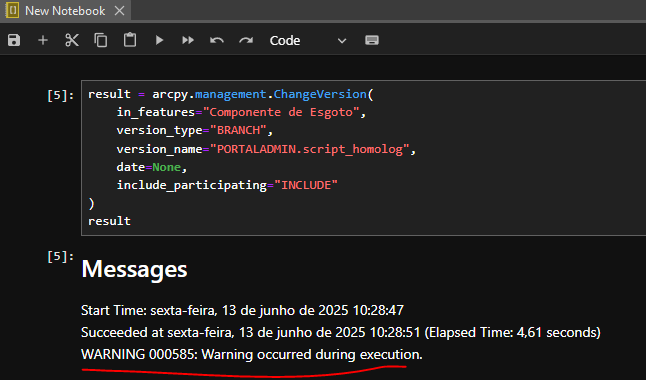
Task: Click the Messages heading in output
Action: coord(134,269)
